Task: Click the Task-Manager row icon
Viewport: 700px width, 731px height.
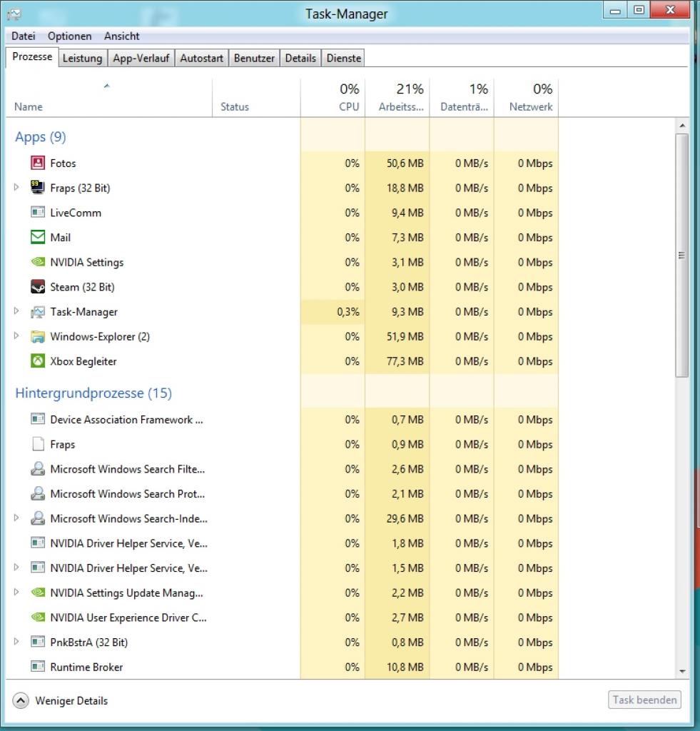Action: point(38,311)
